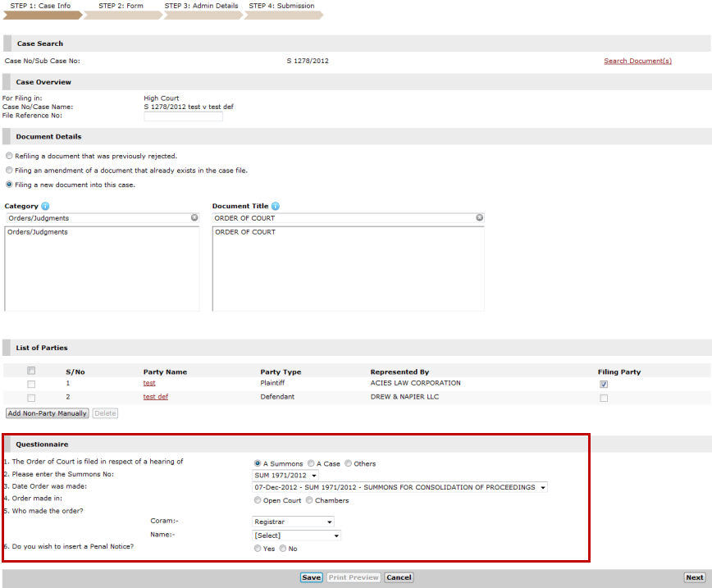Open the Search Document(s) link
The width and height of the screenshot is (712, 588).
tap(637, 61)
